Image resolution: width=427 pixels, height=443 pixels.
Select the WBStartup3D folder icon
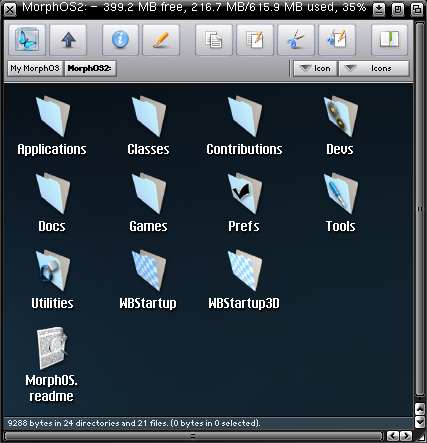[245, 271]
